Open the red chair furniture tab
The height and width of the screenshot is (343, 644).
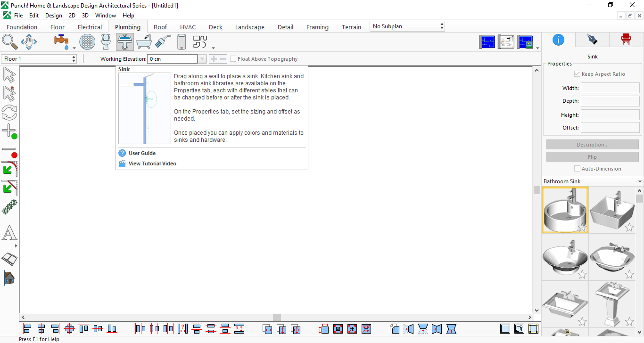click(626, 40)
